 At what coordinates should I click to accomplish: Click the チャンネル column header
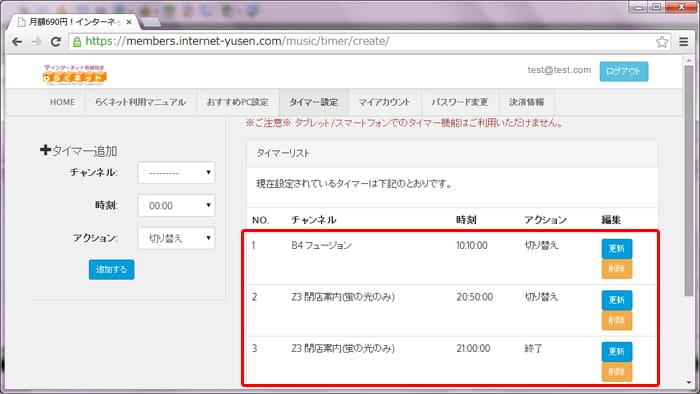[x=314, y=220]
